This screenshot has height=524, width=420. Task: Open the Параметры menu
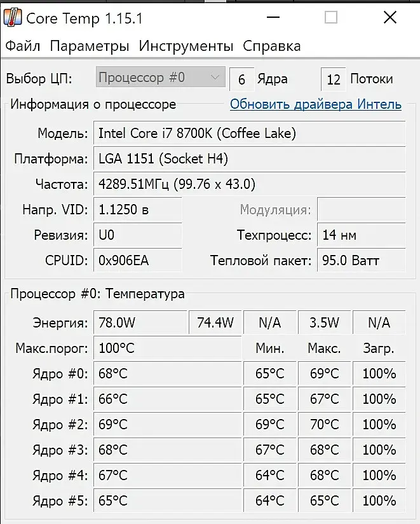tap(90, 46)
